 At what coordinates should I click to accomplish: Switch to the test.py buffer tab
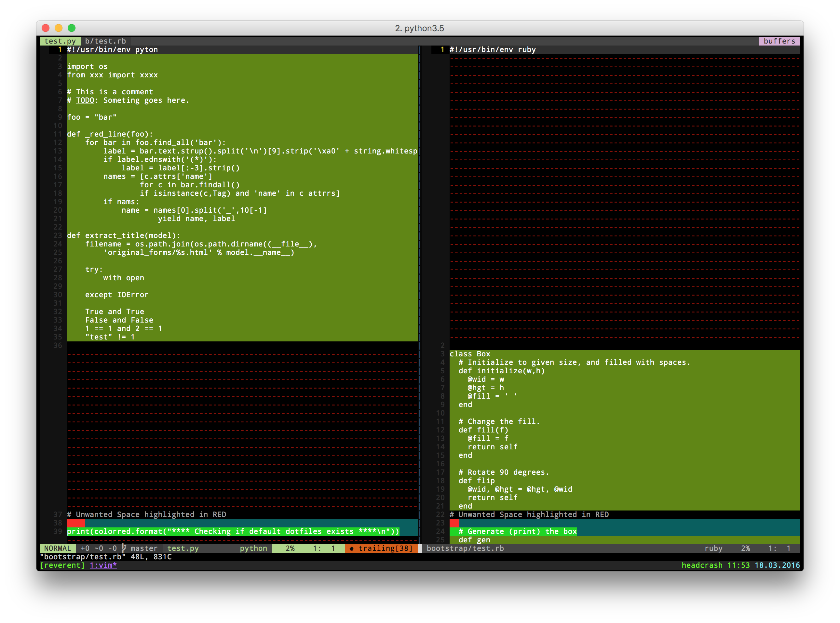click(x=60, y=41)
